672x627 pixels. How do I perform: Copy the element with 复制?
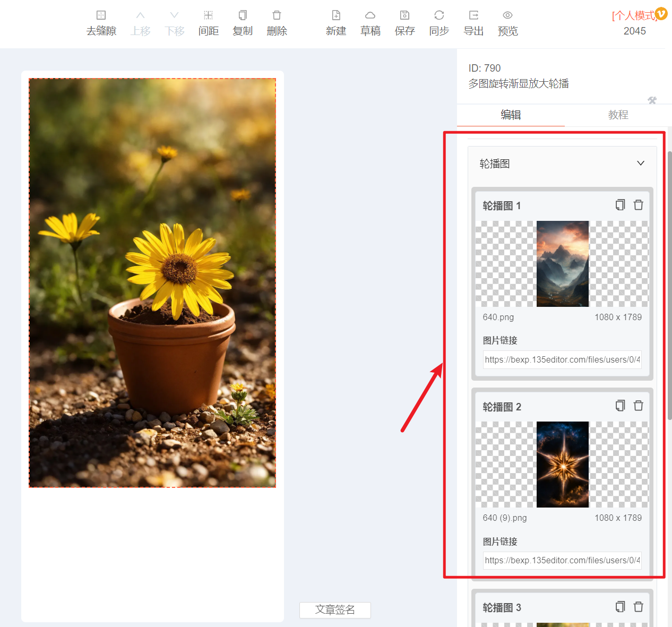[x=243, y=23]
